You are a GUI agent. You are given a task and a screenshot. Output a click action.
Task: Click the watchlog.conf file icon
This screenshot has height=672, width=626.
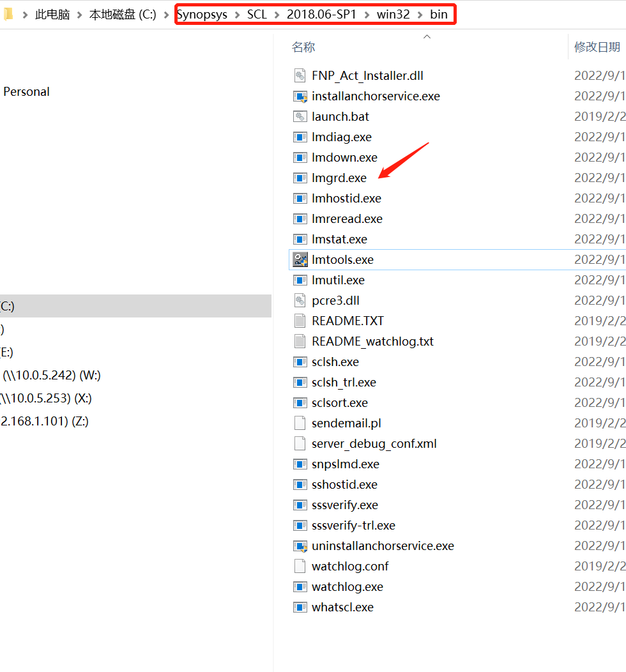[x=300, y=567]
